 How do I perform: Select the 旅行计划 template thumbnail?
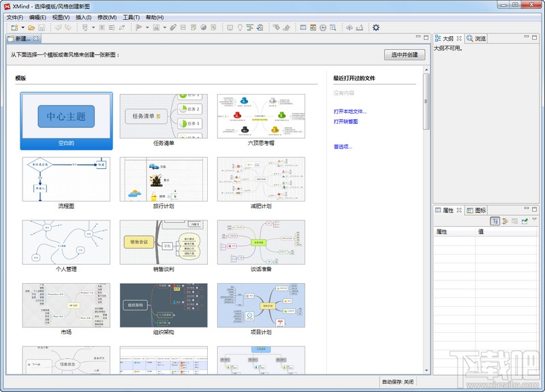point(163,179)
